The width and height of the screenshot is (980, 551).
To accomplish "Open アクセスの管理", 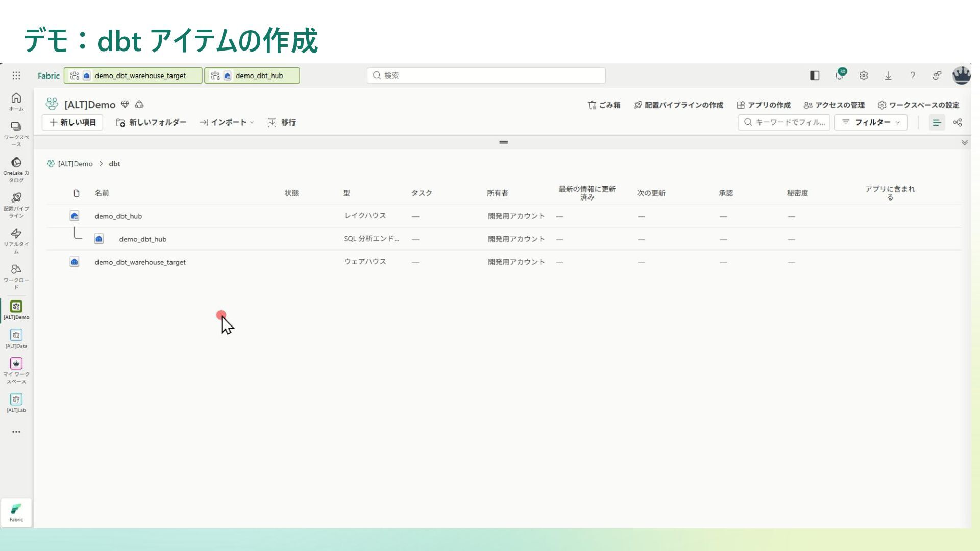I will [x=834, y=105].
